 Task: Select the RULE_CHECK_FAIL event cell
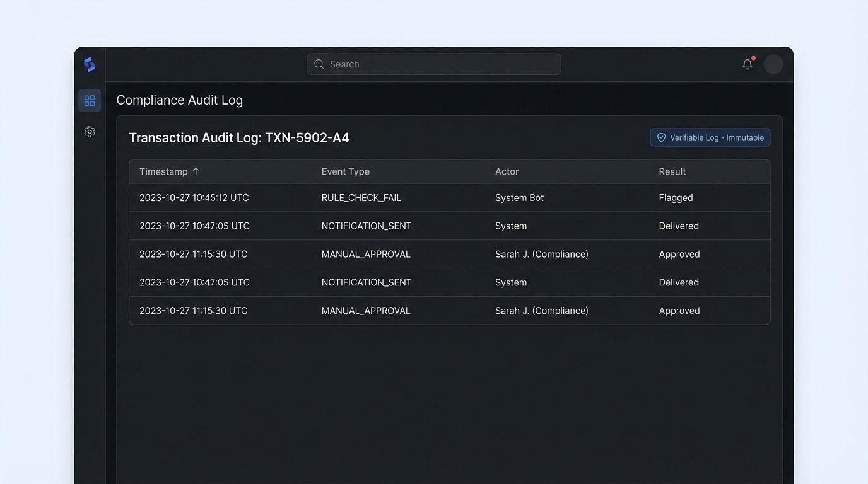(361, 198)
